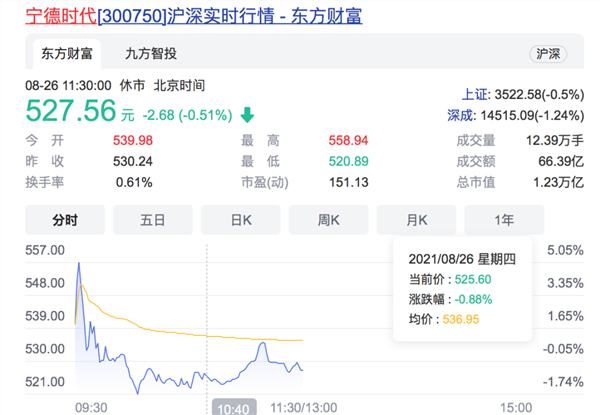Click the 548.00 price axis label
Viewport: 600px width, 415px height.
click(45, 283)
